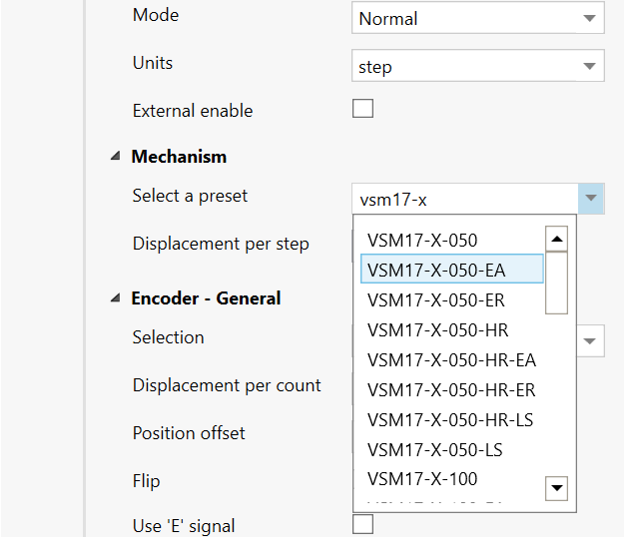Click the list scroll down arrow

(x=557, y=487)
